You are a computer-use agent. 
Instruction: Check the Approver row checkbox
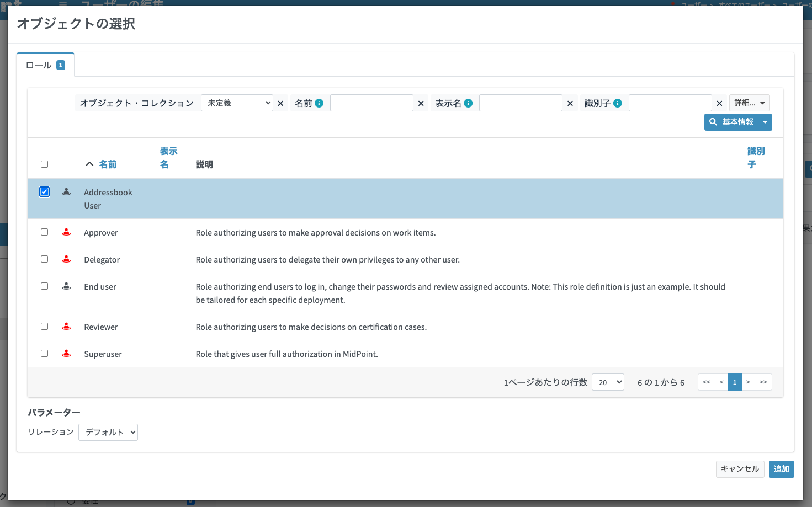pos(44,232)
